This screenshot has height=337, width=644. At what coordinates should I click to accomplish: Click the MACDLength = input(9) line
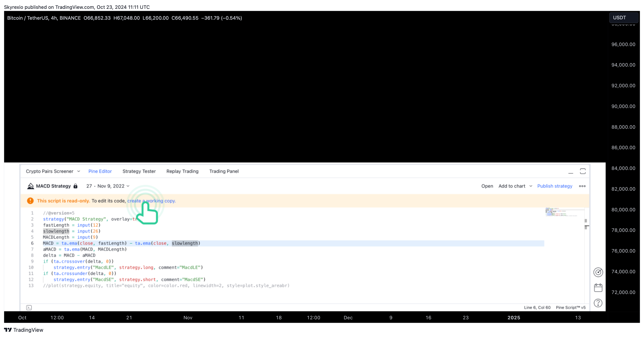pos(70,237)
